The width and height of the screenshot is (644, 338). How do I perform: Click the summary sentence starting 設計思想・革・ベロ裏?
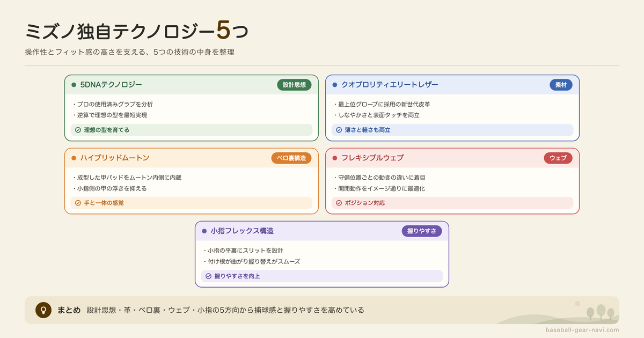225,310
